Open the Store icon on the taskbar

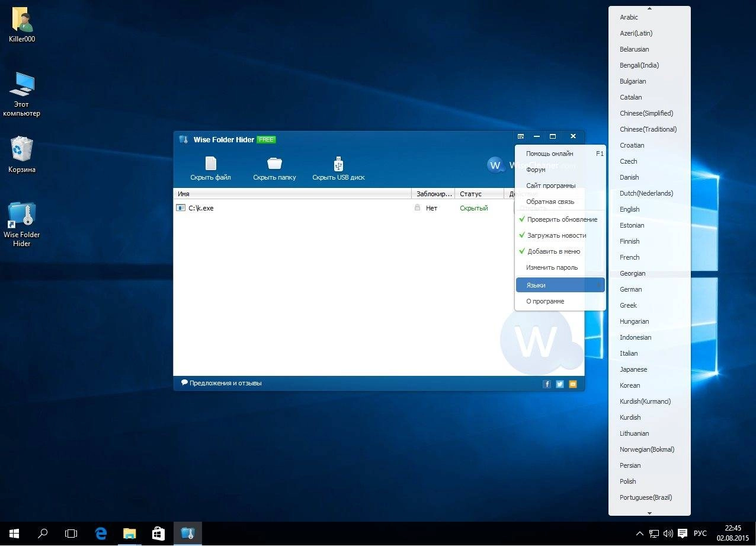(158, 534)
